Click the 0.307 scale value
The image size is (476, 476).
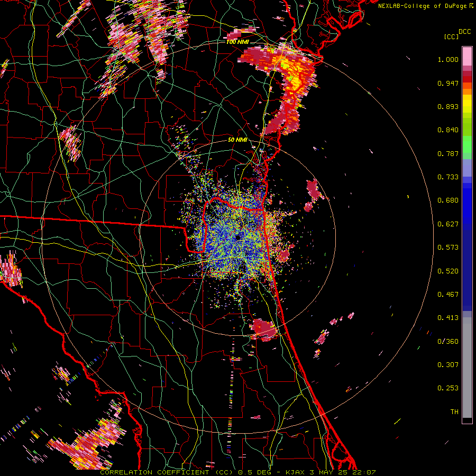448,365
